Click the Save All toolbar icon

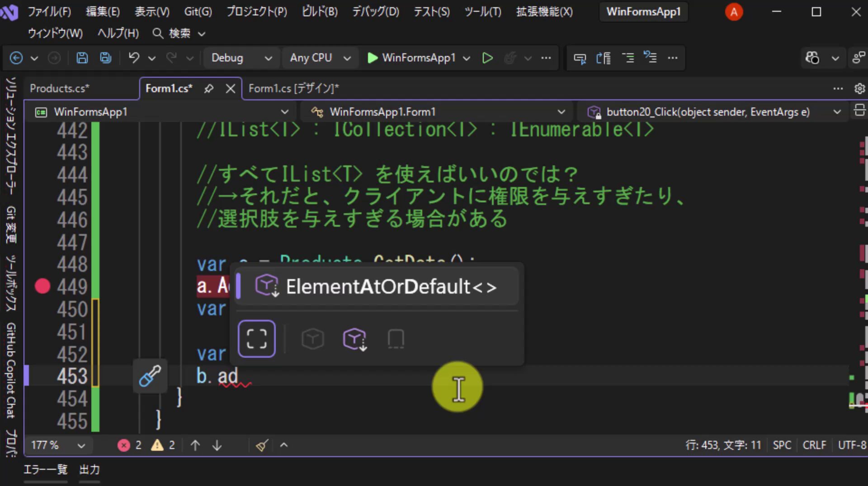point(106,58)
